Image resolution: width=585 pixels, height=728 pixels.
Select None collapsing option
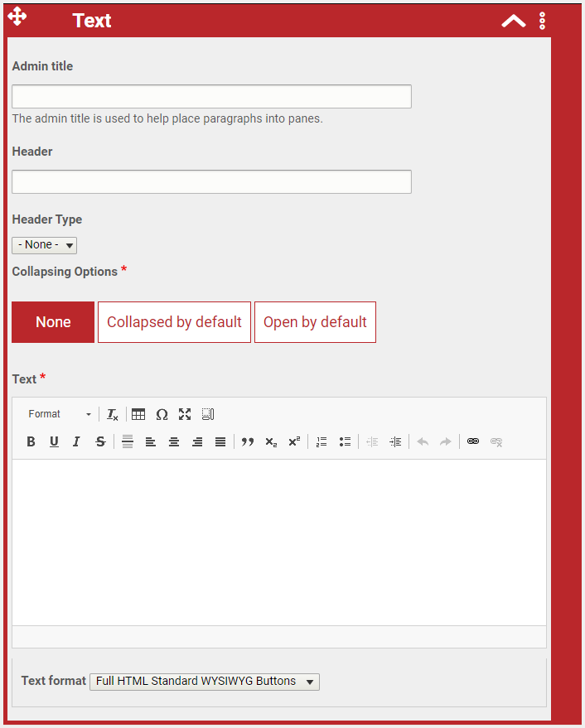point(53,322)
